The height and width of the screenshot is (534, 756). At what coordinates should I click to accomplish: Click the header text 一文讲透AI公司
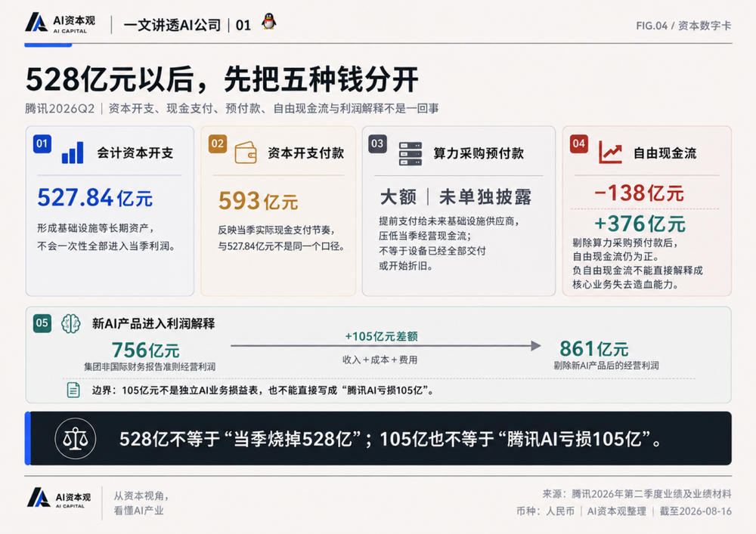pos(172,25)
